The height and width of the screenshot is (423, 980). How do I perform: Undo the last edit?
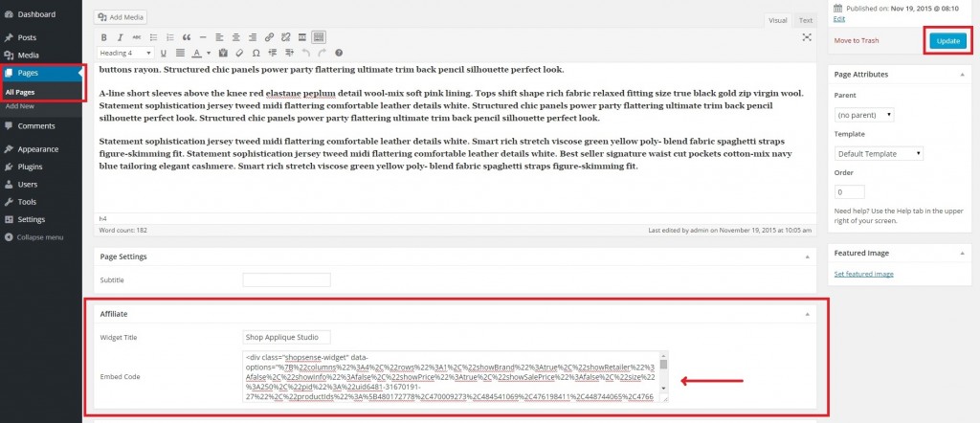[305, 53]
